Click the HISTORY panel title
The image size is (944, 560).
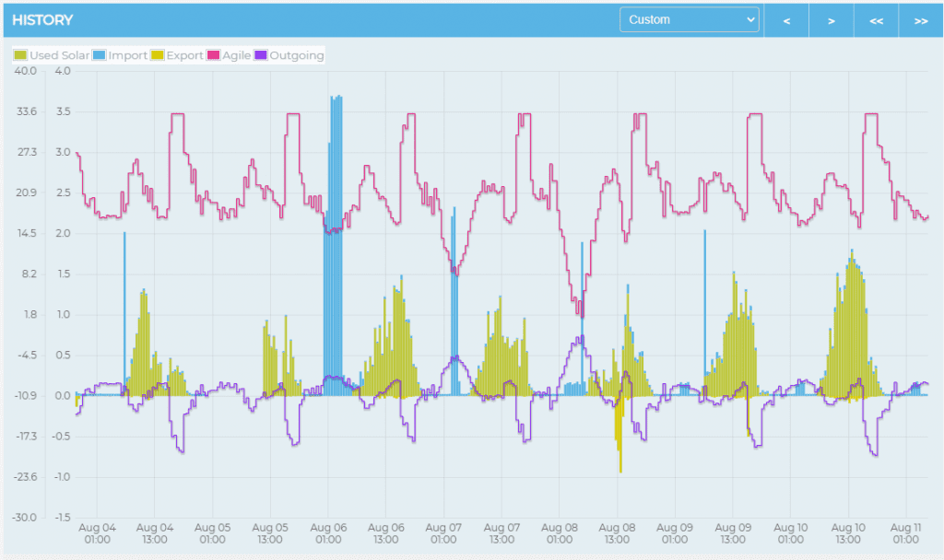coord(42,20)
